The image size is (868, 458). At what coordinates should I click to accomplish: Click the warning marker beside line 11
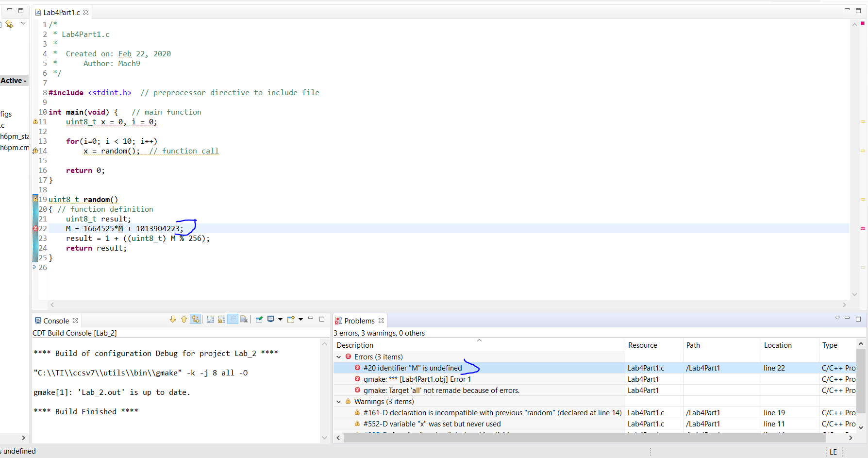(x=34, y=122)
